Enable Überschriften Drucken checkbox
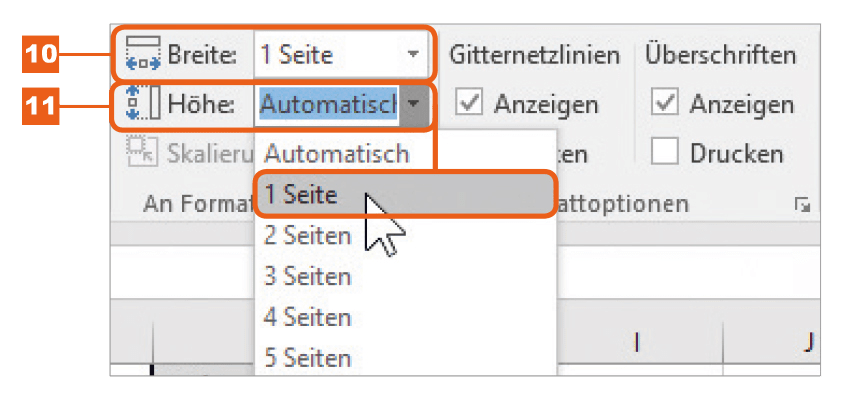850x397 pixels. click(665, 151)
